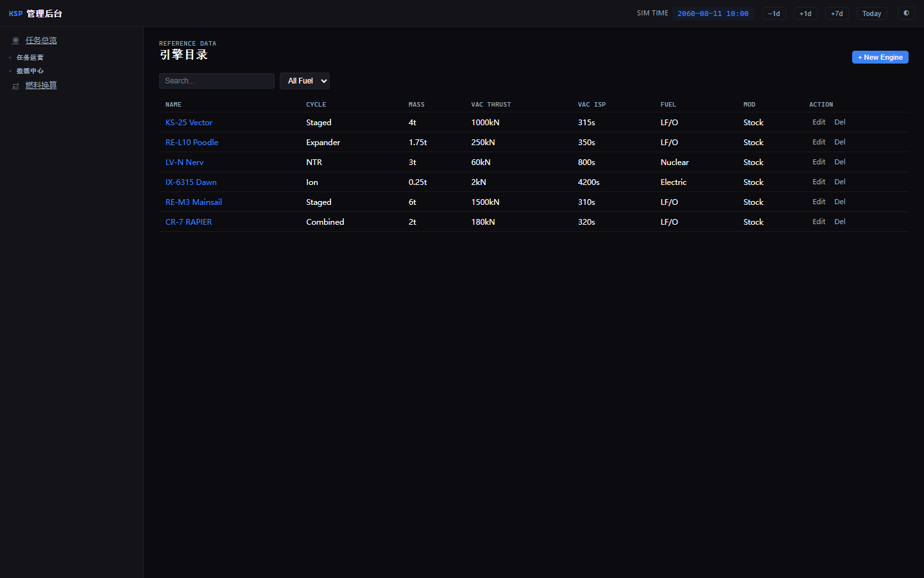Reset sim time with Today button

tap(871, 13)
